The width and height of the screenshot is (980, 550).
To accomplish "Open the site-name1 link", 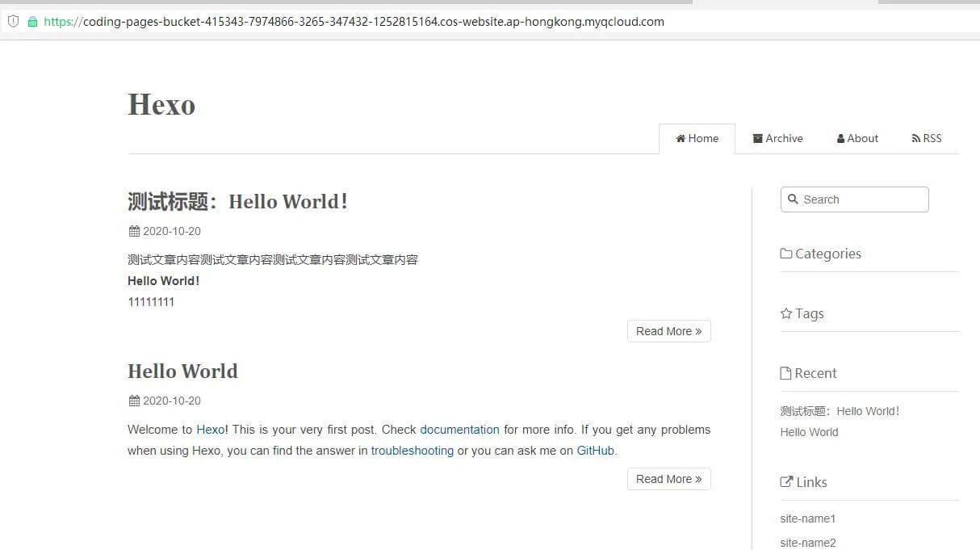I will coord(808,519).
